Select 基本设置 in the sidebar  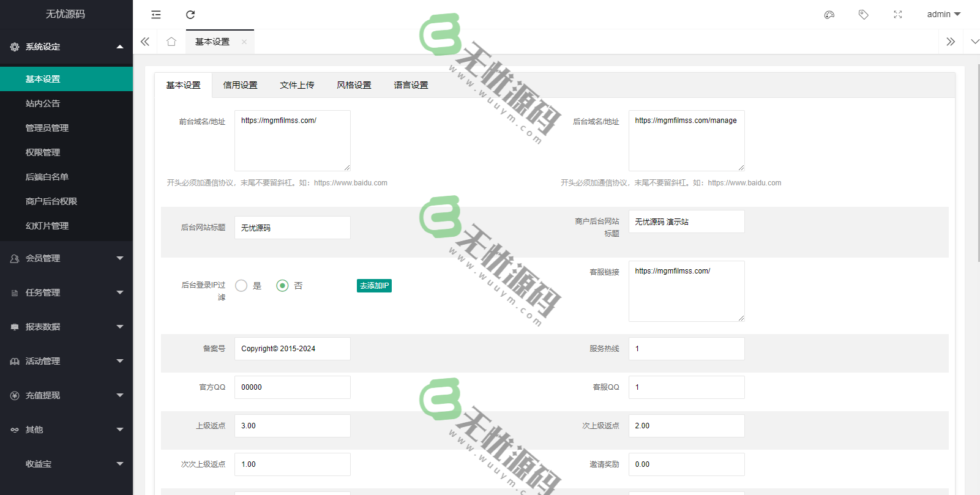pyautogui.click(x=66, y=79)
